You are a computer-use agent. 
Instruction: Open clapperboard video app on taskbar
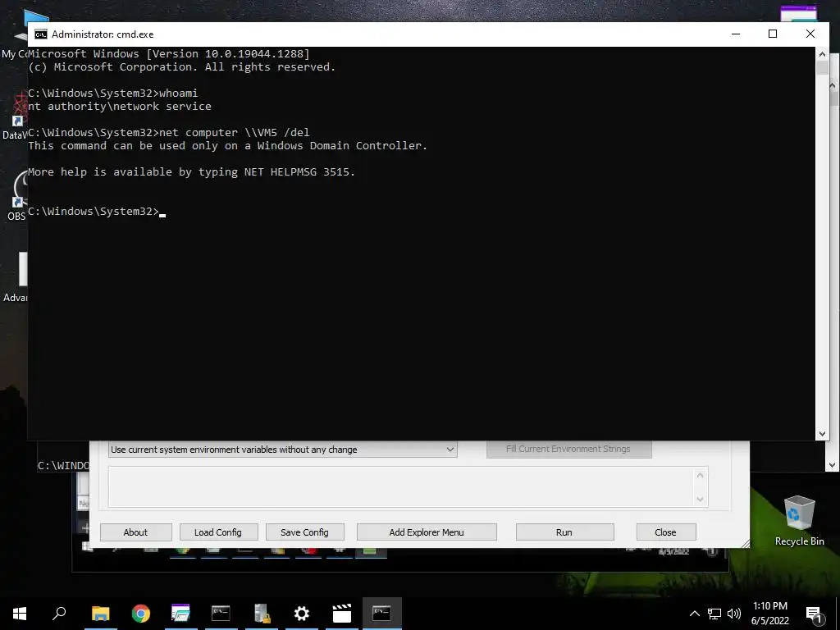tap(341, 614)
